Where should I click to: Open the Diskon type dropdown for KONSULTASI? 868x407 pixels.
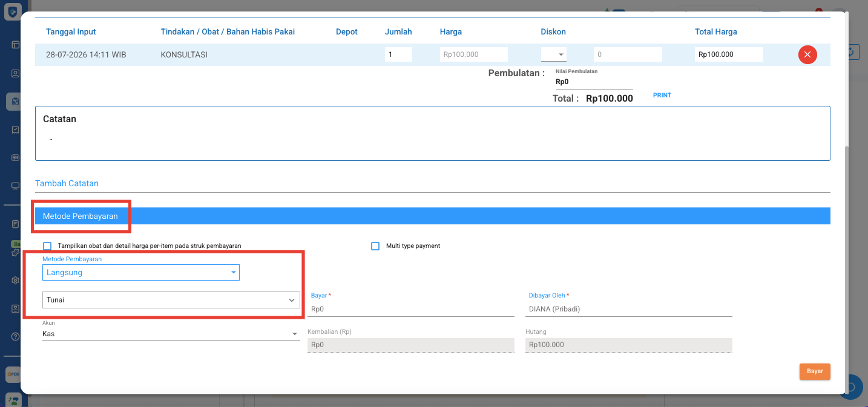pyautogui.click(x=554, y=54)
